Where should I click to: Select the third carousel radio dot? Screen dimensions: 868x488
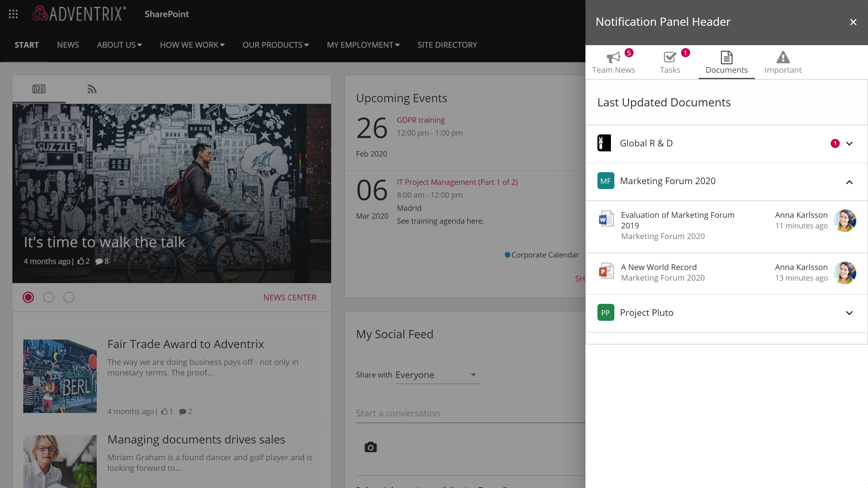pos(69,297)
